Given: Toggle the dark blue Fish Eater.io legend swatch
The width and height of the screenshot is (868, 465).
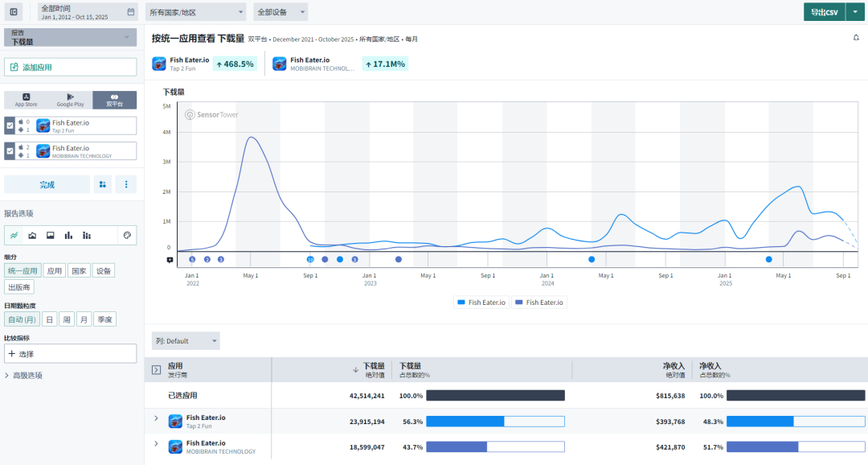Looking at the screenshot, I should [x=518, y=302].
